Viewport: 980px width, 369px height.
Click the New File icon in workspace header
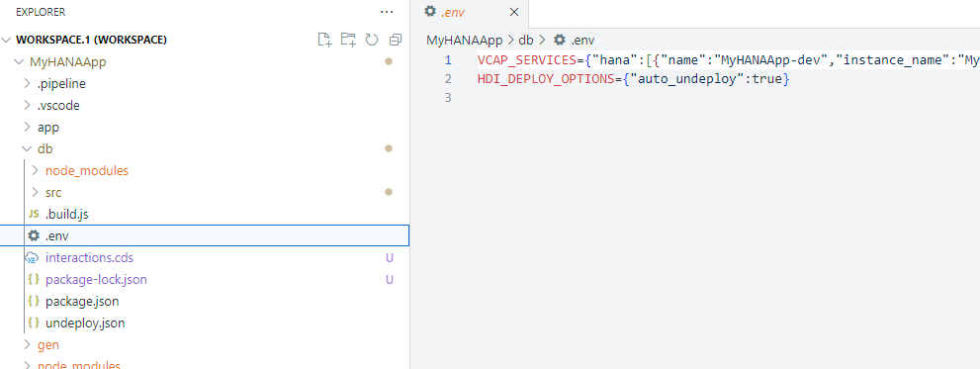(x=324, y=40)
